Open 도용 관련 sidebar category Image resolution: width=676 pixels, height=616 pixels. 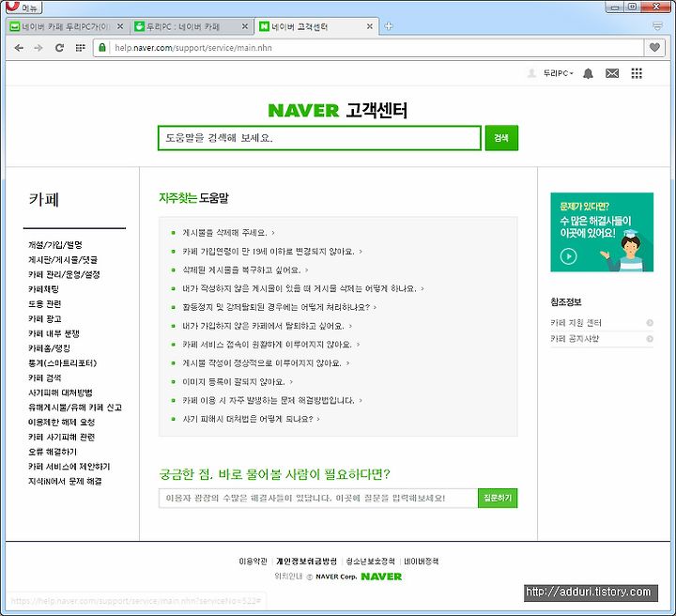click(x=44, y=304)
